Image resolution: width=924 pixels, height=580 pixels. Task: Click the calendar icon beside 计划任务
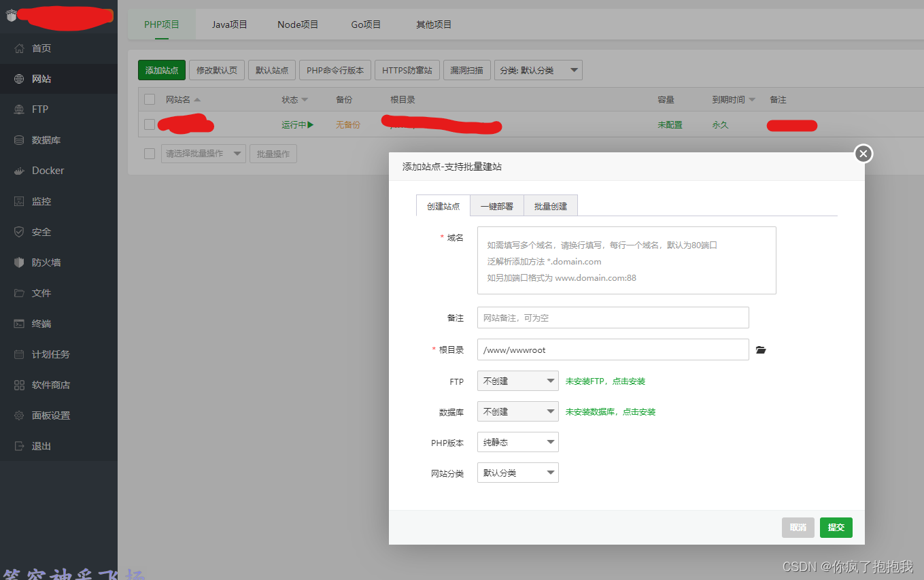[19, 354]
